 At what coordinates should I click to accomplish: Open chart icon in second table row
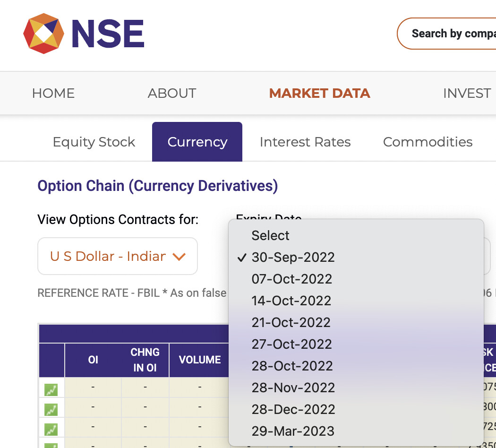pyautogui.click(x=51, y=409)
